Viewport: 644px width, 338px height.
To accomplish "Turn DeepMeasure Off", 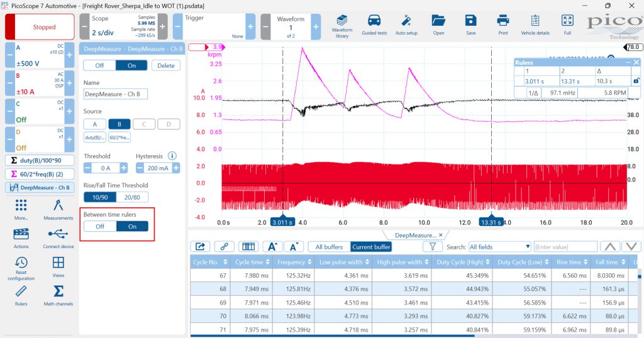I will [99, 65].
